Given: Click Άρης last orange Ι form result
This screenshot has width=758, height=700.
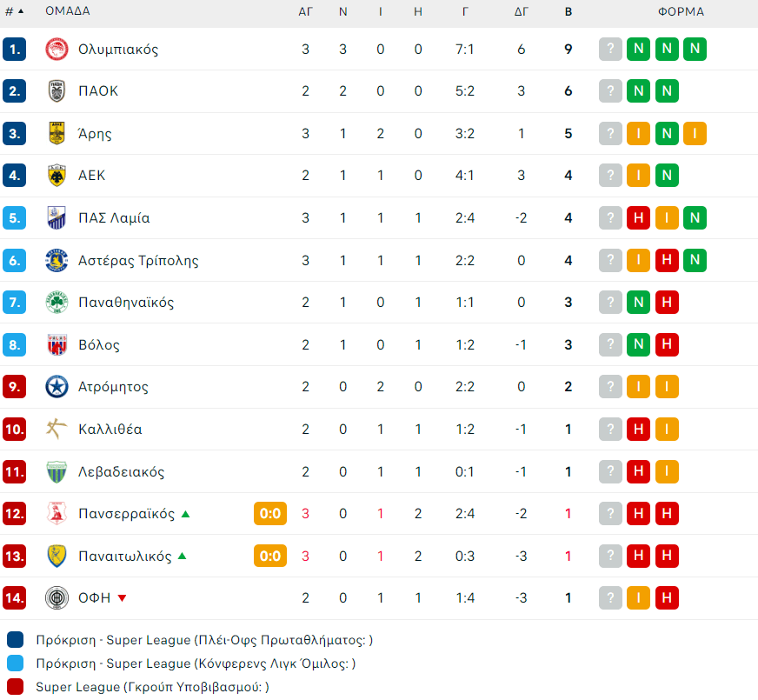Looking at the screenshot, I should [695, 133].
